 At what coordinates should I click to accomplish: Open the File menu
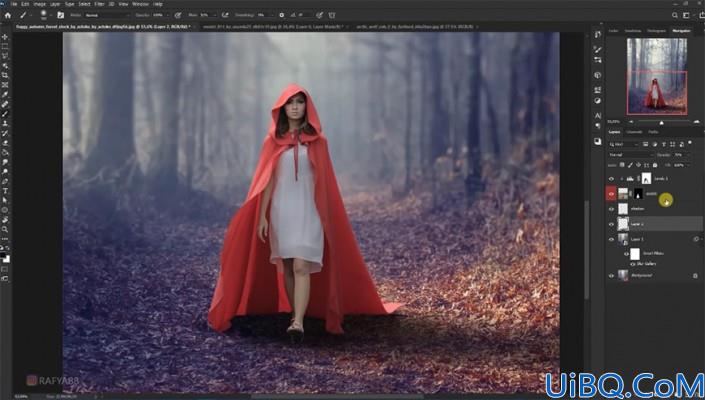click(x=14, y=4)
